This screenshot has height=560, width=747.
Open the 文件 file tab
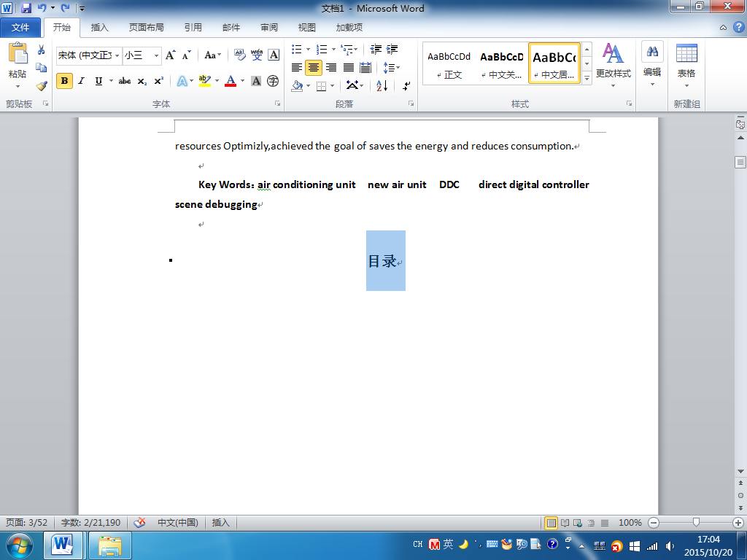(x=20, y=28)
